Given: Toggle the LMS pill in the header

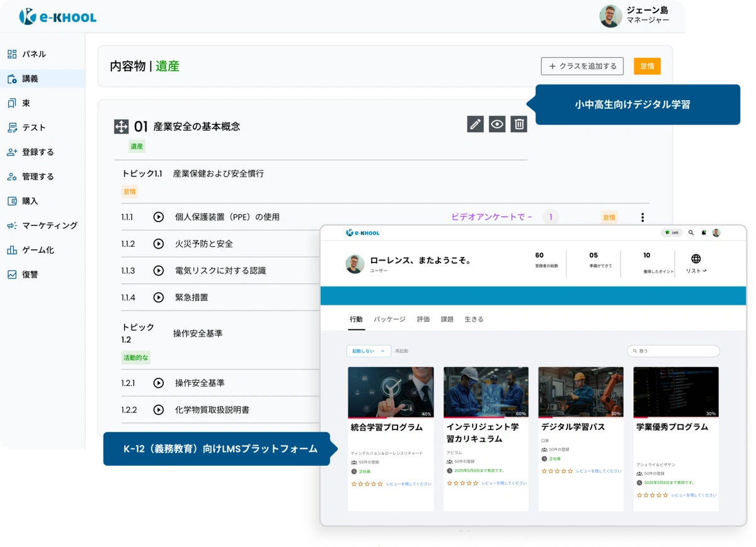Looking at the screenshot, I should (670, 232).
